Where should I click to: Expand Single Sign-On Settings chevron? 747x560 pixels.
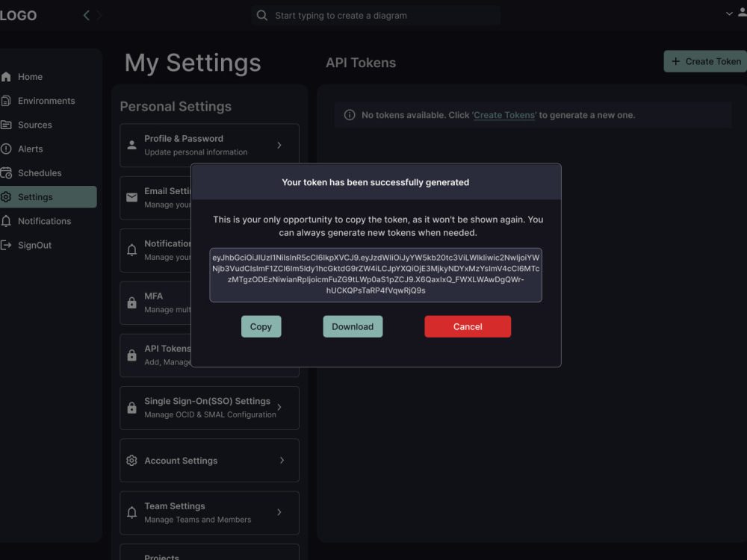click(x=279, y=407)
